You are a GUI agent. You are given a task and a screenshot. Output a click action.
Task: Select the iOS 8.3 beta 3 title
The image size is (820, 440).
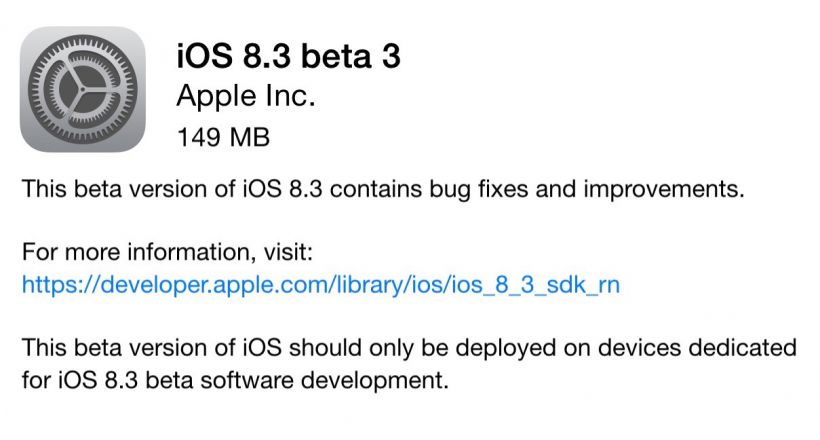tap(289, 56)
